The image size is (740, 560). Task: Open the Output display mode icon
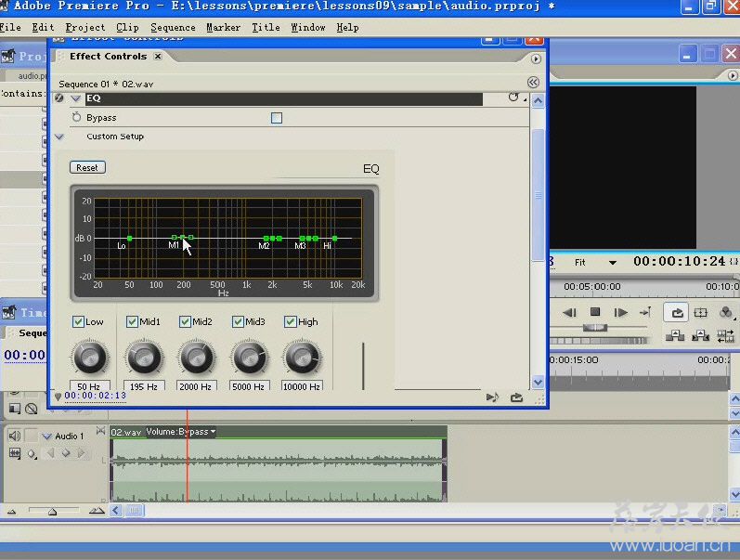[x=726, y=313]
